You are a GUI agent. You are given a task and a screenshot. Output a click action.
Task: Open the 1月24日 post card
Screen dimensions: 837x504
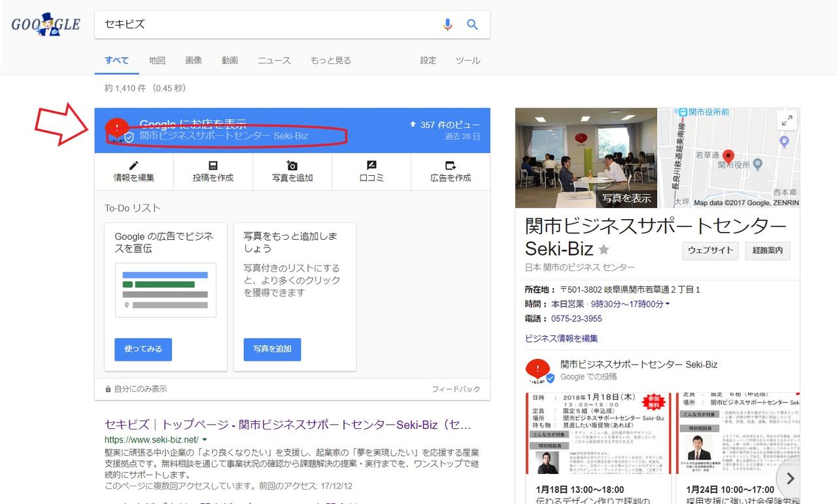point(738,447)
